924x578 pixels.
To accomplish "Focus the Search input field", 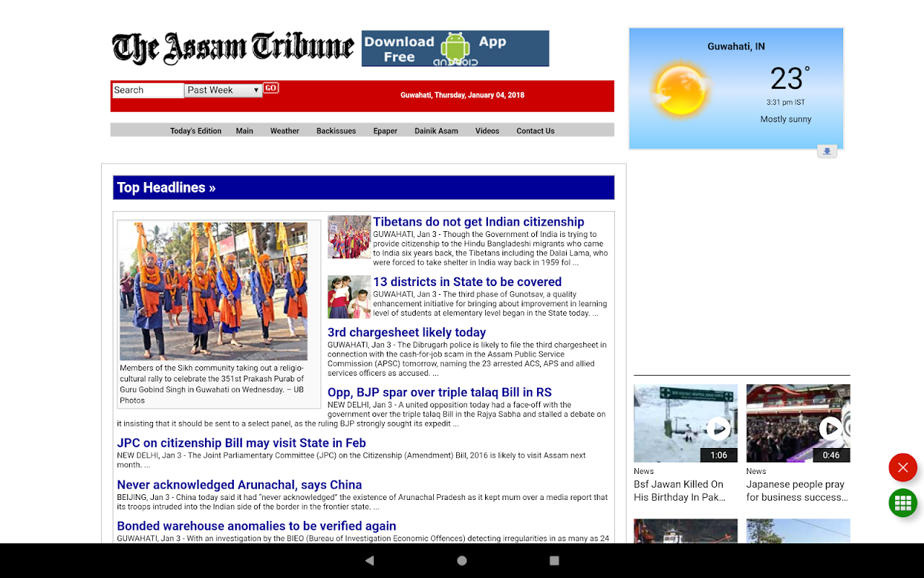I will (x=148, y=90).
